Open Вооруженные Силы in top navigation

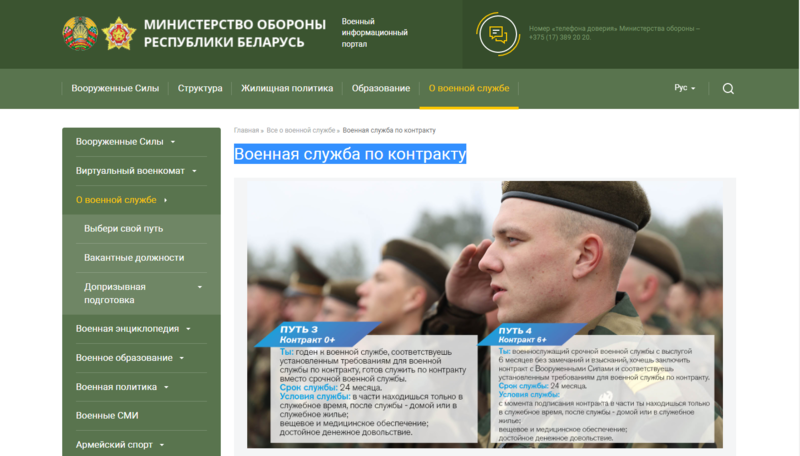click(x=115, y=88)
